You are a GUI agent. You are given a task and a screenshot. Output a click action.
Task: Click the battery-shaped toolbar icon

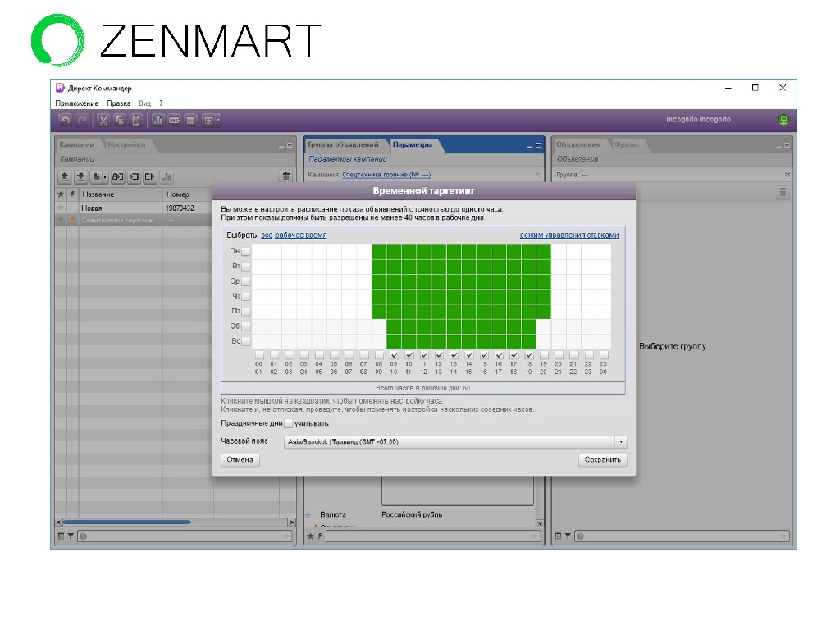[x=175, y=121]
